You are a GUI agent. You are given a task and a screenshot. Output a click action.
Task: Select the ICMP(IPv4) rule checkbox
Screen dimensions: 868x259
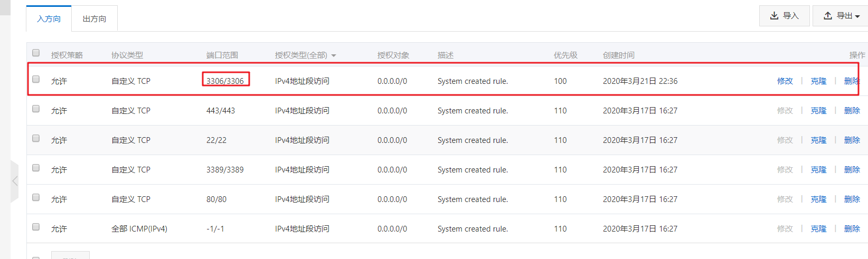36,227
